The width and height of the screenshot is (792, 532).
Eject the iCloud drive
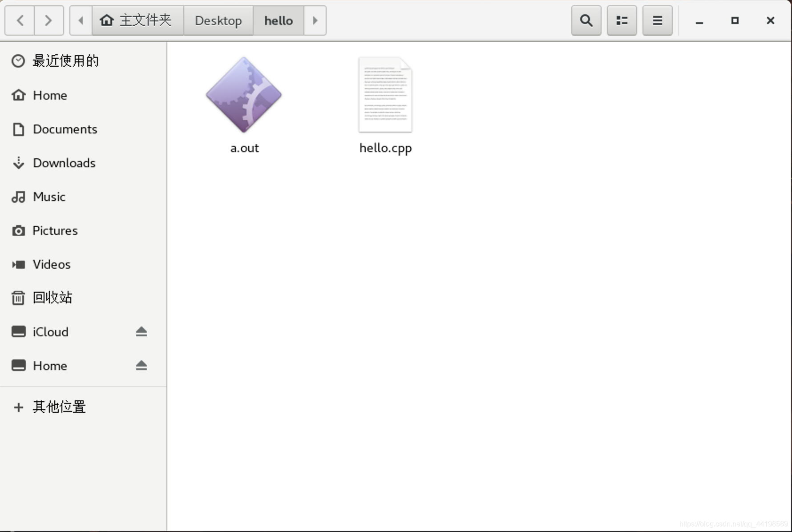(141, 332)
